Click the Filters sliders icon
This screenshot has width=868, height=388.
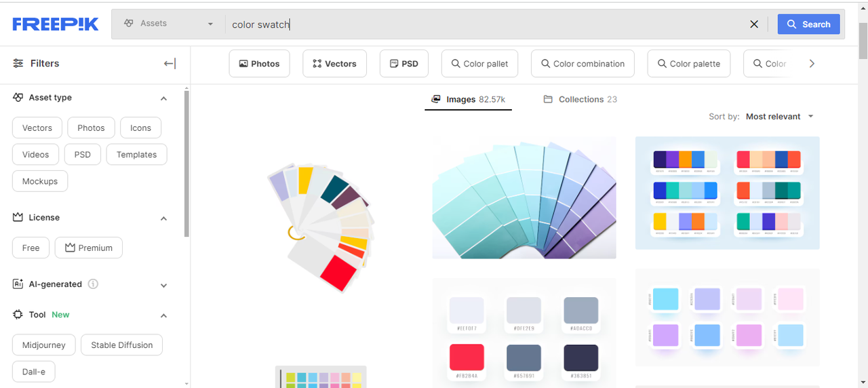(18, 63)
